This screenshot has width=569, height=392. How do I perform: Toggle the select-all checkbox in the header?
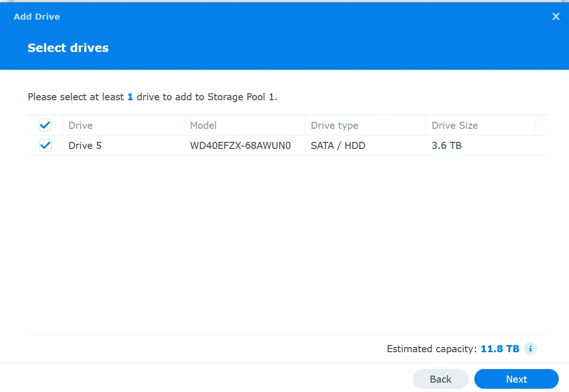[45, 125]
